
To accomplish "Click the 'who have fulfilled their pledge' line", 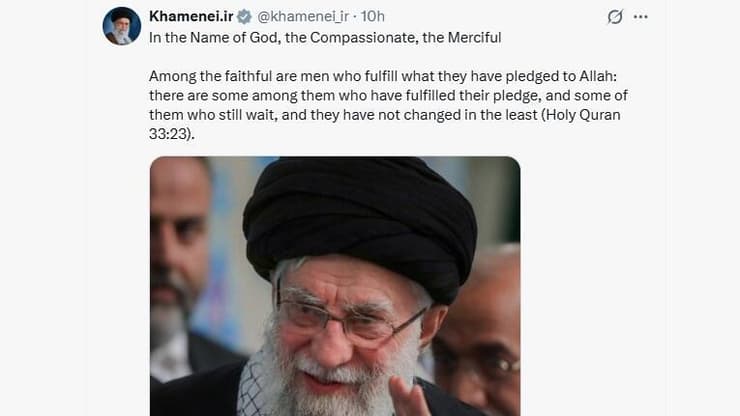I will pos(388,95).
